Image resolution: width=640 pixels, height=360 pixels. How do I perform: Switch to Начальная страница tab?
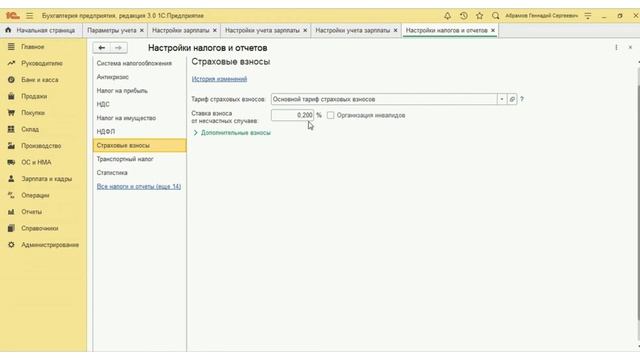(x=45, y=30)
